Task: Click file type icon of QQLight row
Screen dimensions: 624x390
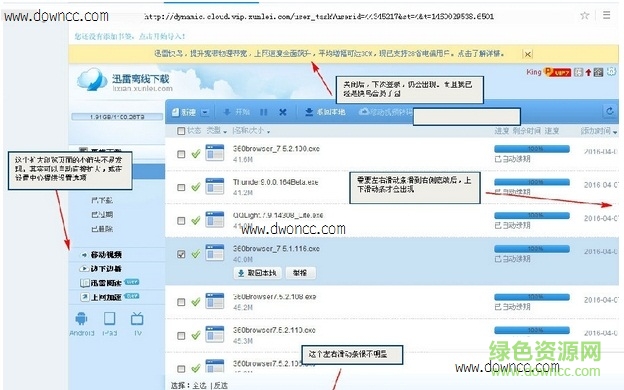Action: [x=214, y=220]
